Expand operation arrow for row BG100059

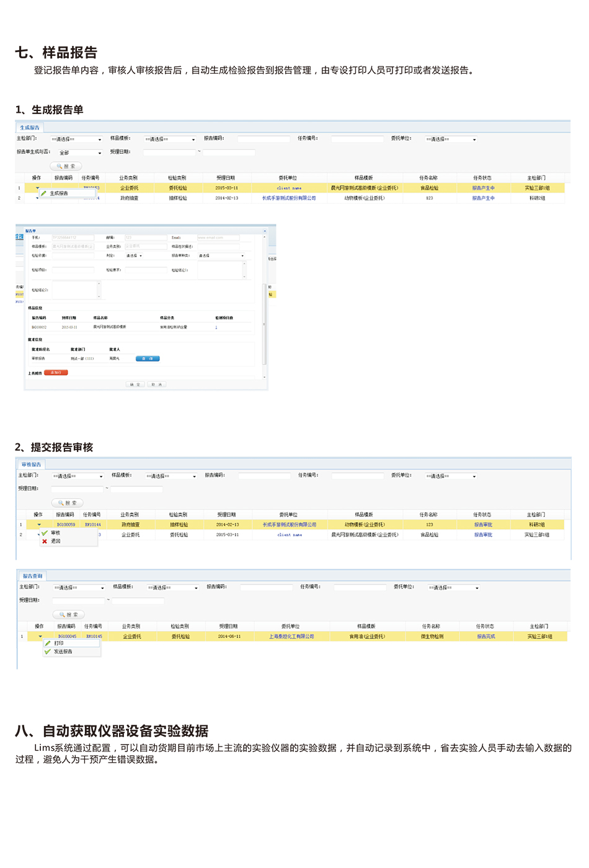pos(39,525)
